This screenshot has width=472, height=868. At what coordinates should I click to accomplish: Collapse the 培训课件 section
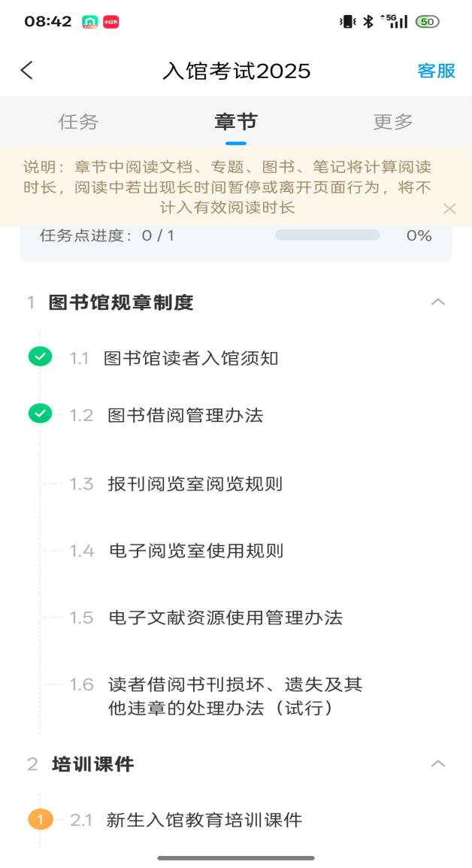tap(437, 764)
